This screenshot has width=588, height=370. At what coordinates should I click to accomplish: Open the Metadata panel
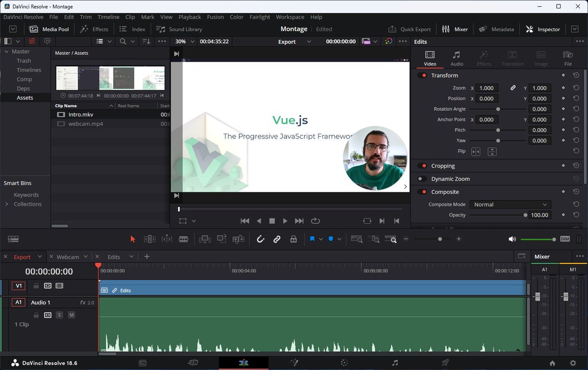tap(496, 29)
